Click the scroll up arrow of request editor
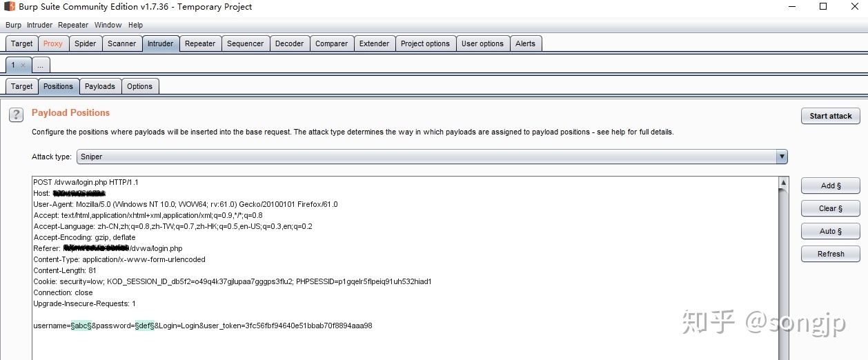Viewport: 868px width, 360px height. coord(782,183)
